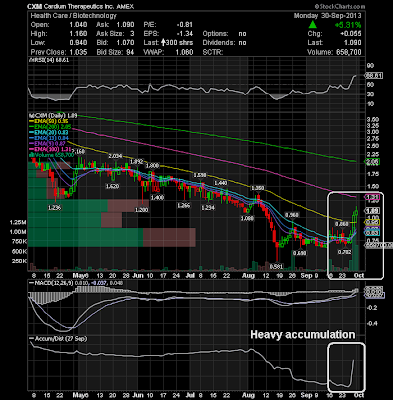Click the green up-triangle change indicator
Screen dimensions: 393x400
(313, 24)
